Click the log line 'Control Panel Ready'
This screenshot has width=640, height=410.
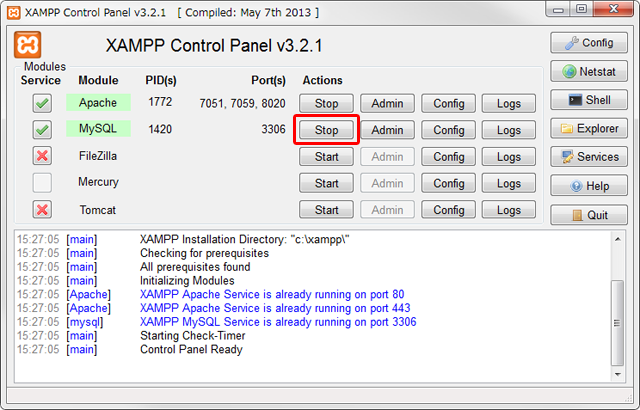[191, 350]
